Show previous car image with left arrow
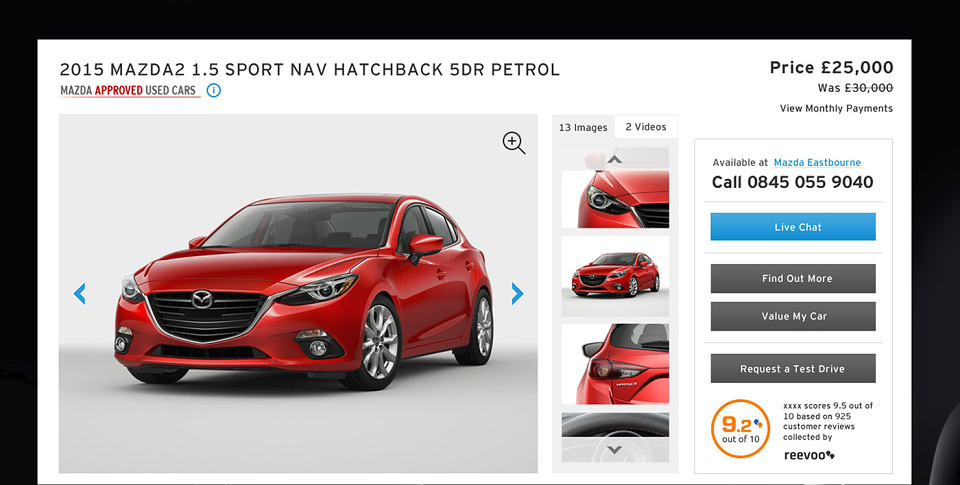The height and width of the screenshot is (485, 960). [80, 294]
